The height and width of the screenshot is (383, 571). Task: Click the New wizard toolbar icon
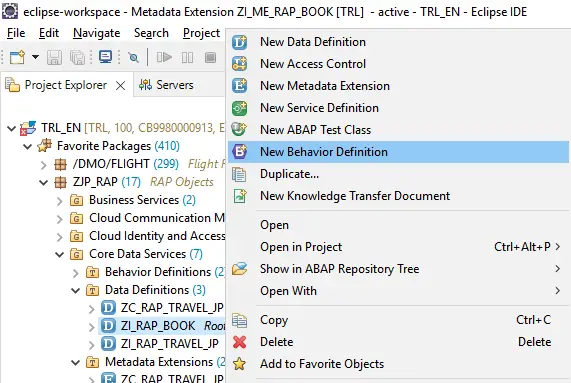point(17,57)
